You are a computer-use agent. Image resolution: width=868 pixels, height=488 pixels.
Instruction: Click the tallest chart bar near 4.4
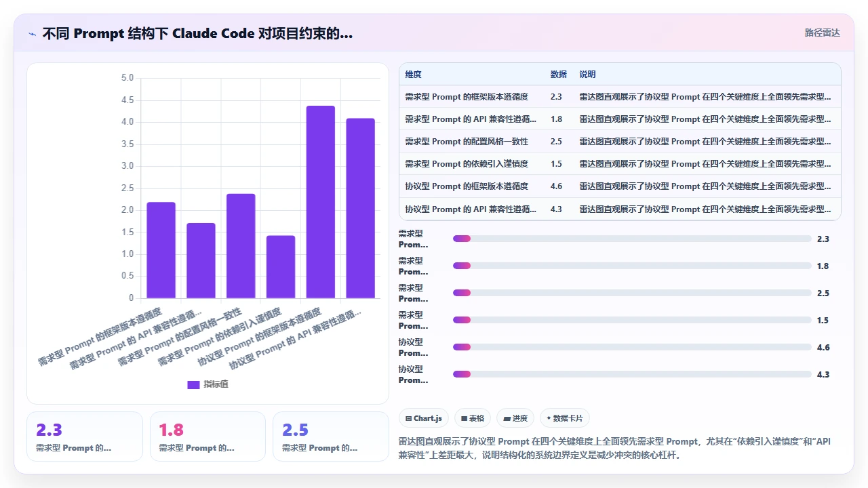point(321,202)
